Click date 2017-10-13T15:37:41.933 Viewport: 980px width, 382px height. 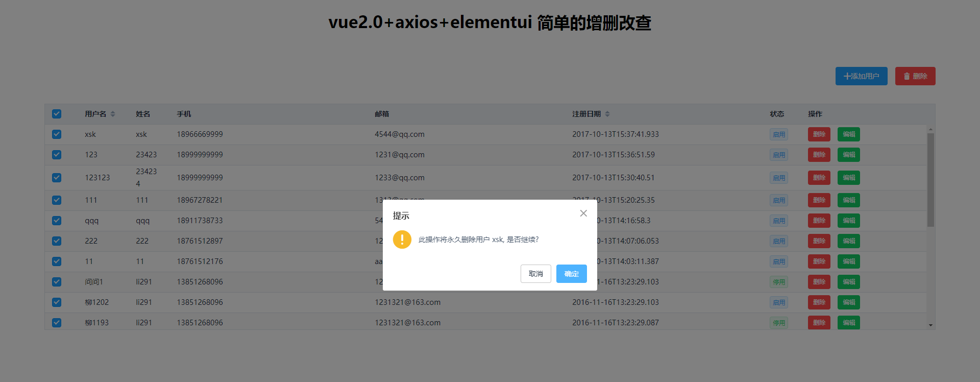(616, 134)
